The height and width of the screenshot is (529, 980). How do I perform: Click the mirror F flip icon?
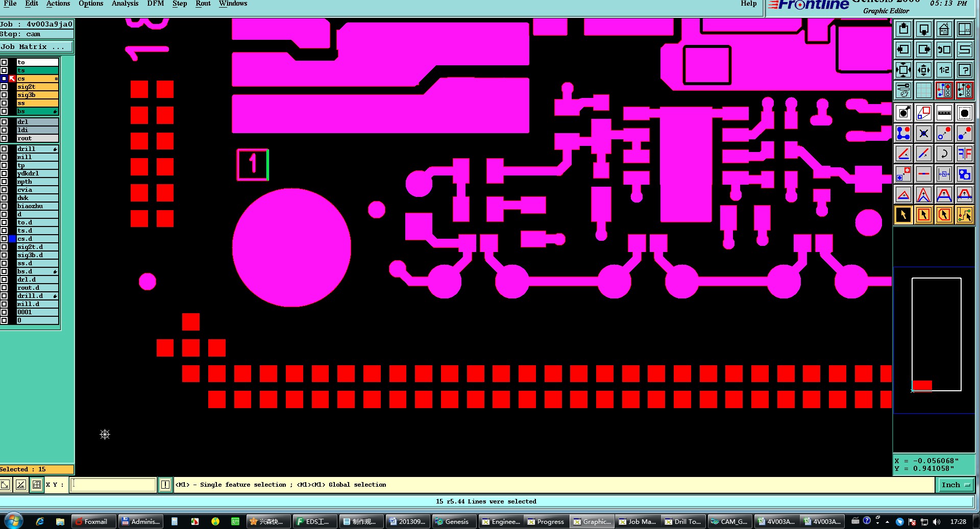(x=965, y=154)
